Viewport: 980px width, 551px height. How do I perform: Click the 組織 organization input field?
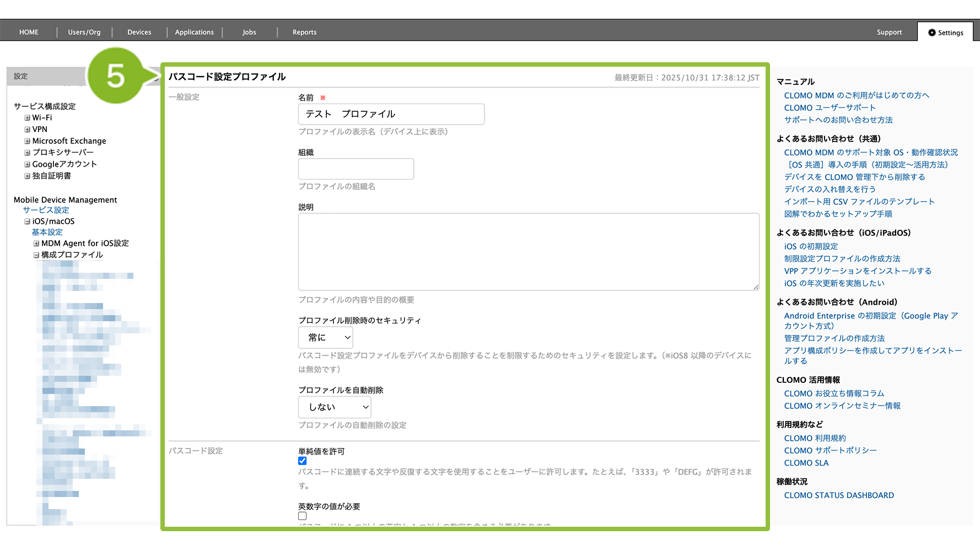pos(356,169)
